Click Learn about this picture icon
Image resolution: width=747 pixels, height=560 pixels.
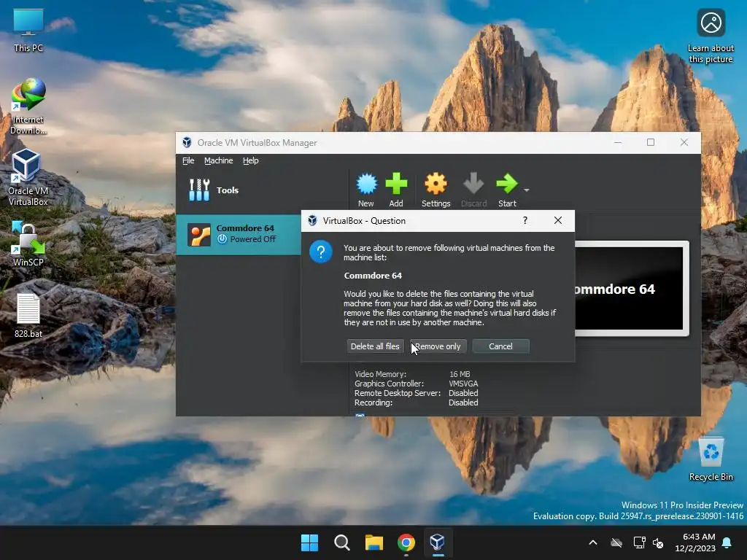[x=711, y=36]
